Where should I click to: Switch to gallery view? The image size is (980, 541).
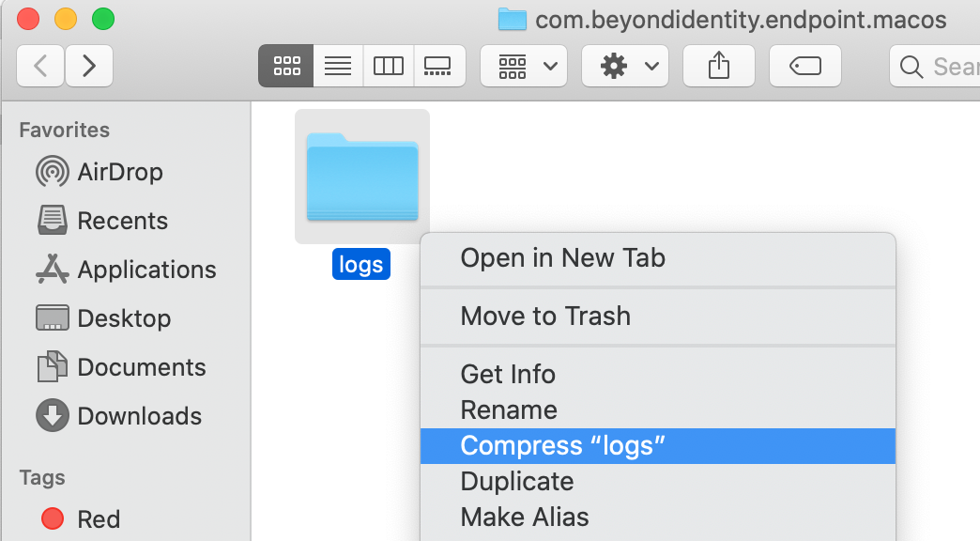click(438, 65)
